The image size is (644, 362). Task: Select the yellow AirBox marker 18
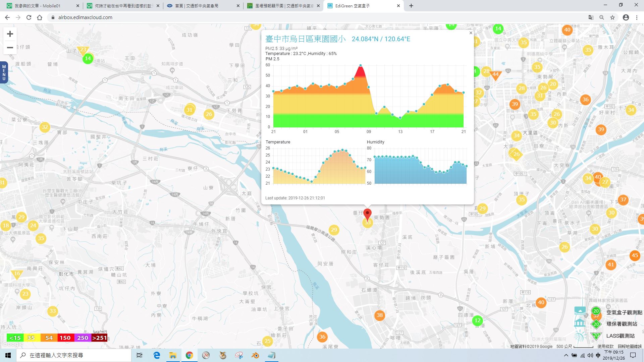(x=6, y=225)
